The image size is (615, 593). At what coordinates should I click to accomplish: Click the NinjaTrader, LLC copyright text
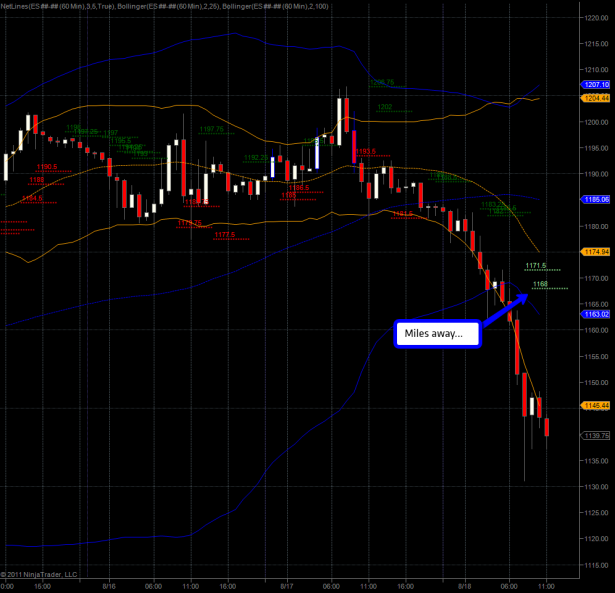tap(40, 574)
